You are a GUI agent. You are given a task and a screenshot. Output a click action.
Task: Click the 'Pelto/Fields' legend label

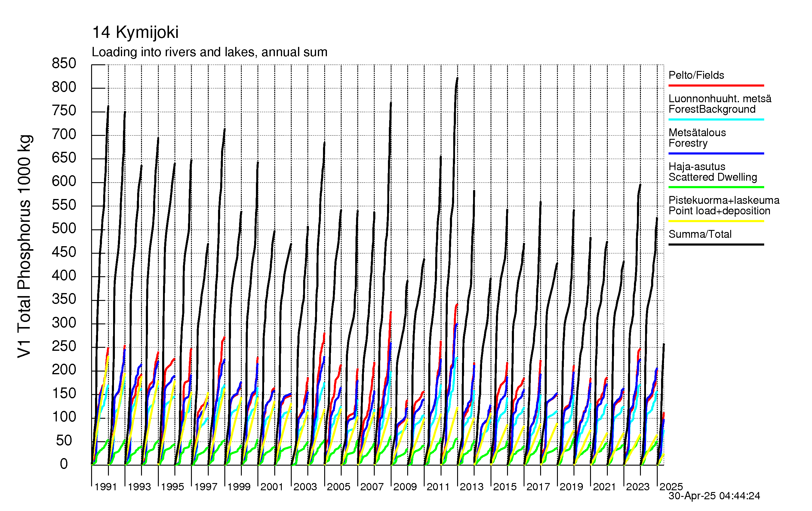pyautogui.click(x=696, y=75)
